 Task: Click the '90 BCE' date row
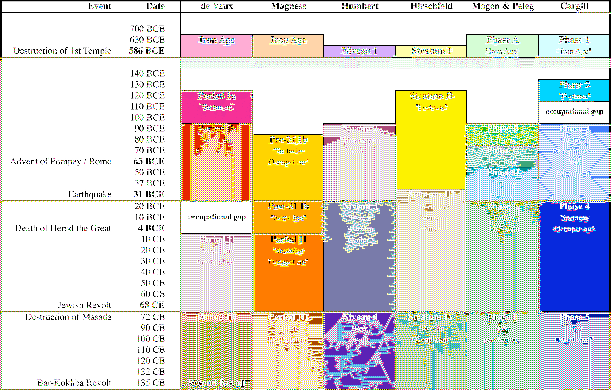click(150, 128)
